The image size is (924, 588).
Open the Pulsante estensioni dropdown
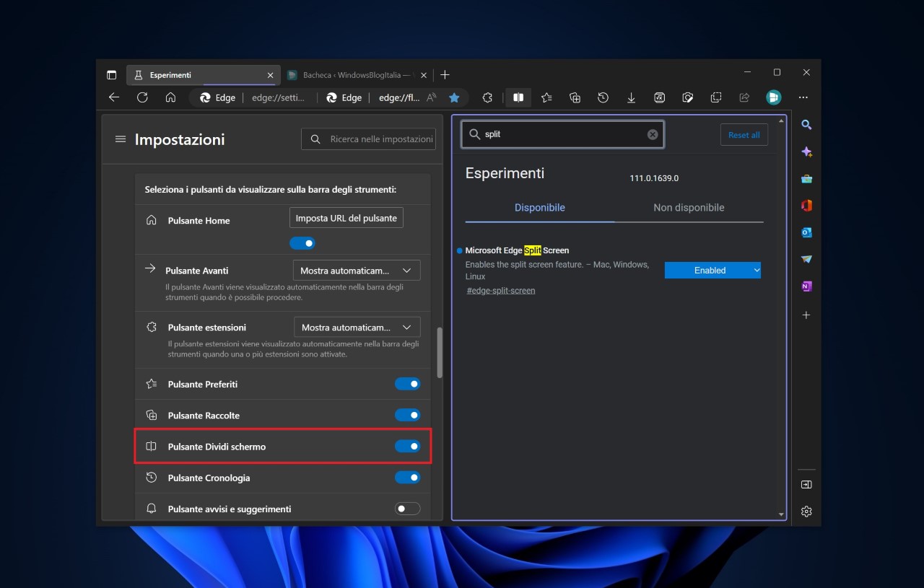pyautogui.click(x=357, y=327)
